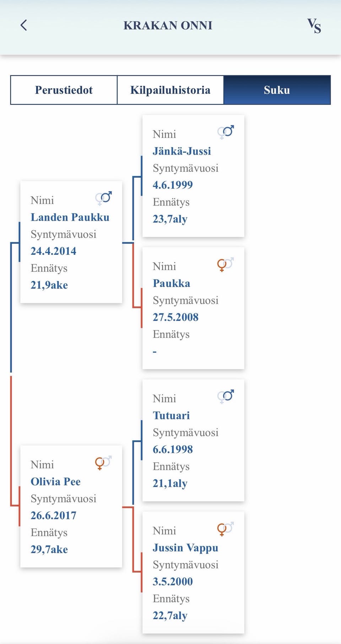
Task: Click Landen Paukku birth date 24.4.2014
Action: [x=54, y=251]
